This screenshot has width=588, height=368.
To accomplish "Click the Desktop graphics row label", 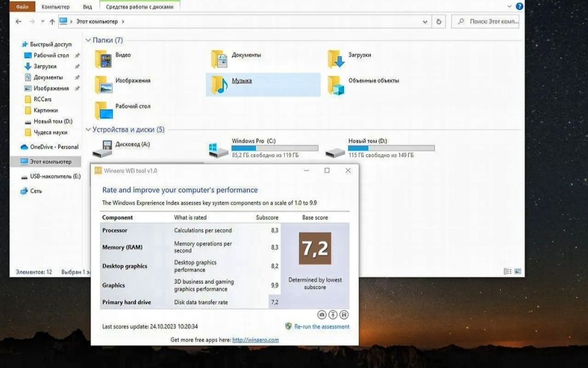I will 125,266.
